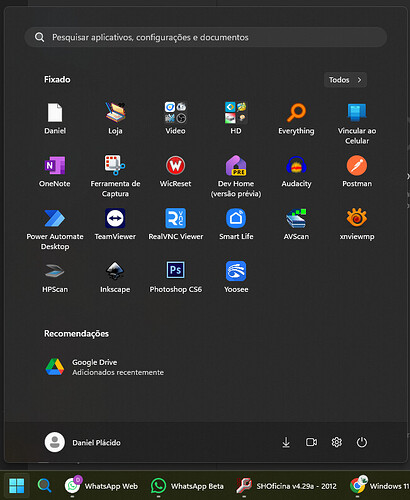Launch Inkscape
Viewport: 410px width, 500px height.
(x=115, y=277)
